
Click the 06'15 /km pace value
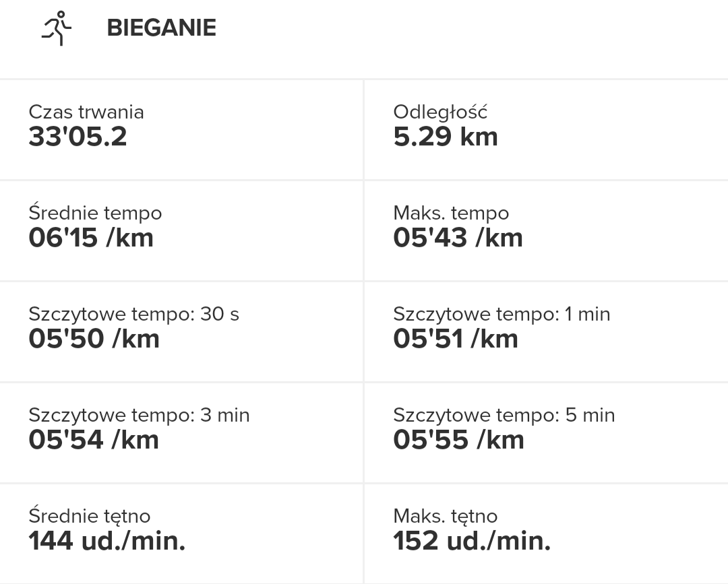coord(91,238)
